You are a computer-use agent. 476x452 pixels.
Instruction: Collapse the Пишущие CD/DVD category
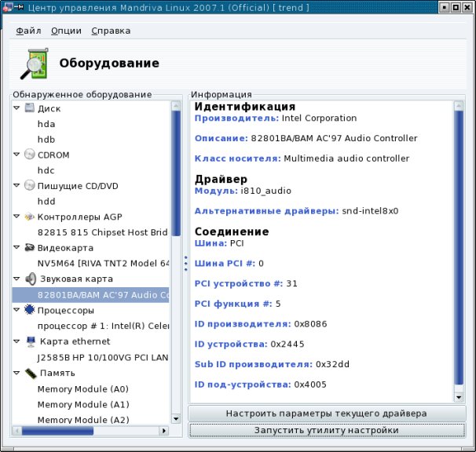click(16, 185)
